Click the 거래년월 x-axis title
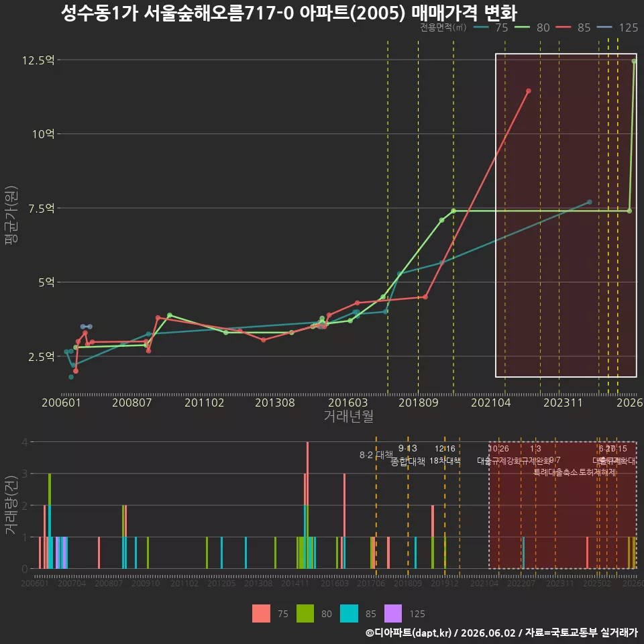The width and height of the screenshot is (644, 644). [x=349, y=416]
